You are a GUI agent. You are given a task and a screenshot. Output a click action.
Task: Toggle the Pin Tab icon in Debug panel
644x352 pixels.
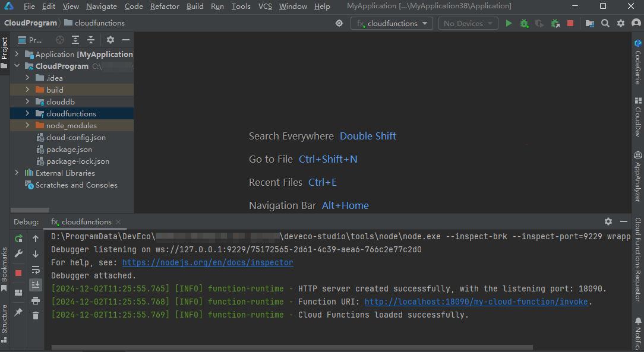(x=18, y=312)
